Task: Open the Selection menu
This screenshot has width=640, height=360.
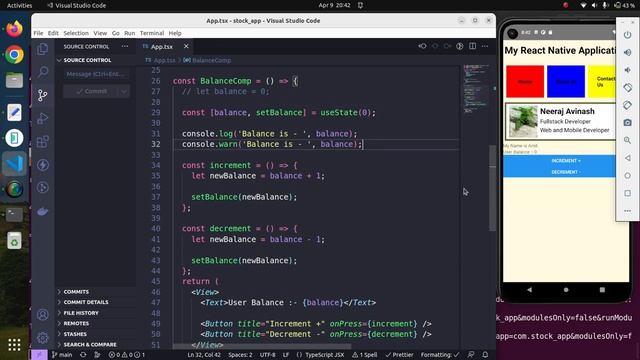Action: 76,33
